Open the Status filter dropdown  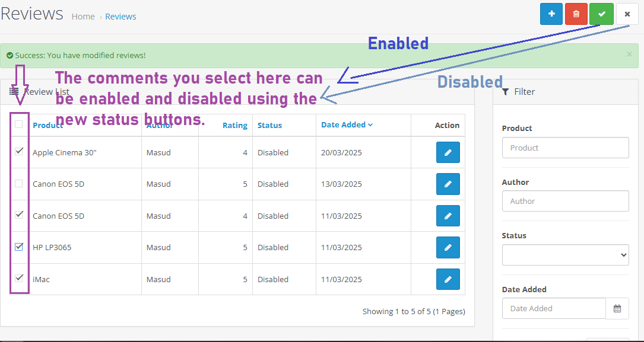coord(565,255)
